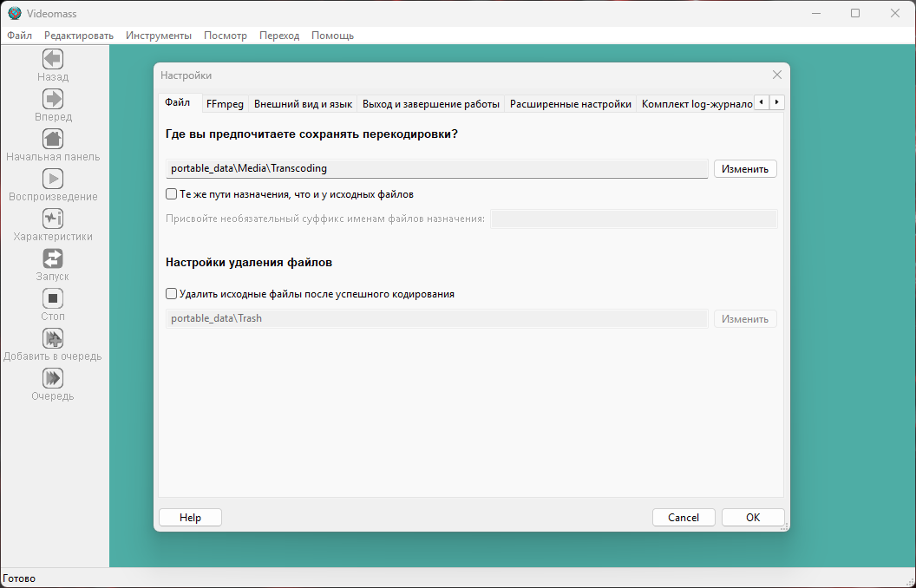The height and width of the screenshot is (588, 916).
Task: Click the Запуск convert icon
Action: point(53,258)
